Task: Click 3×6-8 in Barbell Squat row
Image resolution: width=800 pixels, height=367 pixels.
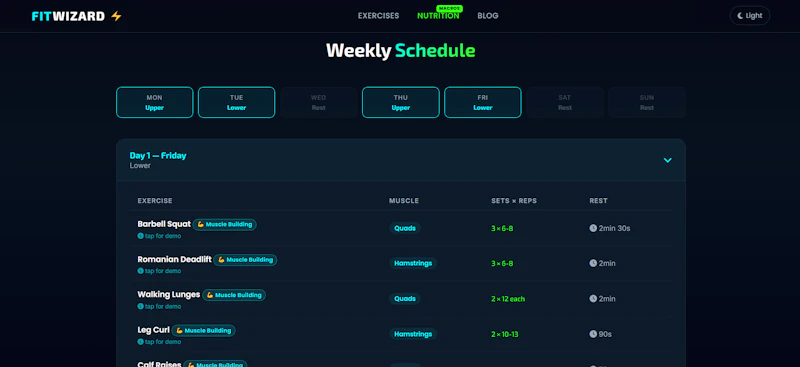Action: (502, 228)
